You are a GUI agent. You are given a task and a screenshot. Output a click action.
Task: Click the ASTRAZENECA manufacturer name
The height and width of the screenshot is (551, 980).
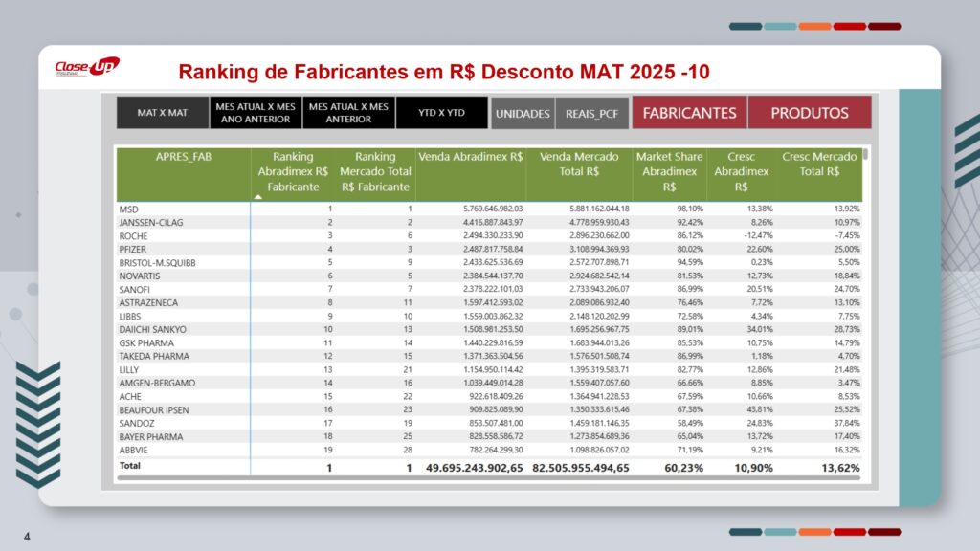(149, 302)
